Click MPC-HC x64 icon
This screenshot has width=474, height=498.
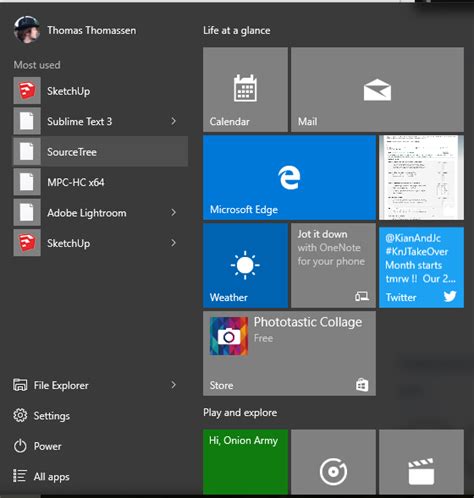27,182
